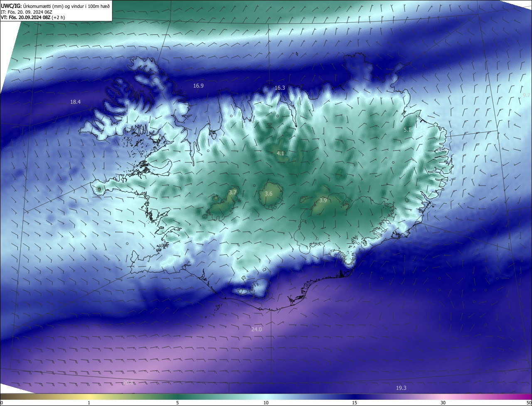The image size is (532, 406).
Task: Click the '50' tick label on the color scale
Action: (x=529, y=403)
